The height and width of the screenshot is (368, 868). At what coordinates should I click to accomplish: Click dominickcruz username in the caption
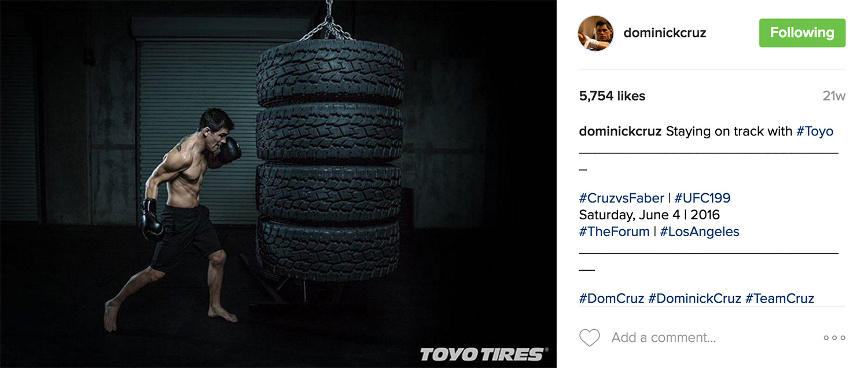(x=620, y=131)
